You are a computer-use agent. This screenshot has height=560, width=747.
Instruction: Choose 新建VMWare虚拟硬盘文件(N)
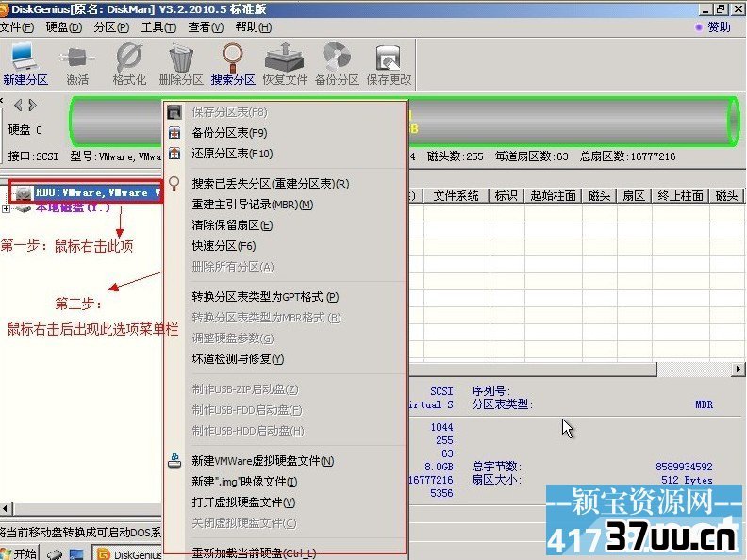click(x=263, y=460)
